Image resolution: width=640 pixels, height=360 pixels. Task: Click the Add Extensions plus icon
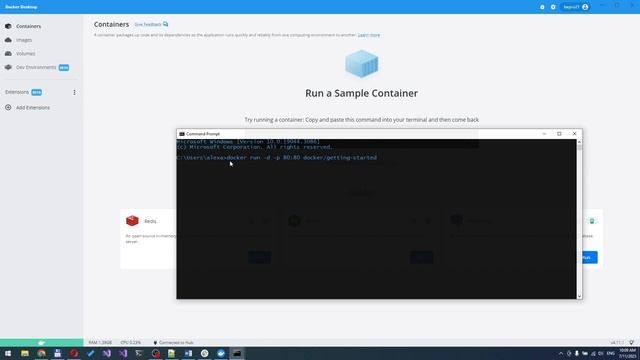[x=8, y=107]
